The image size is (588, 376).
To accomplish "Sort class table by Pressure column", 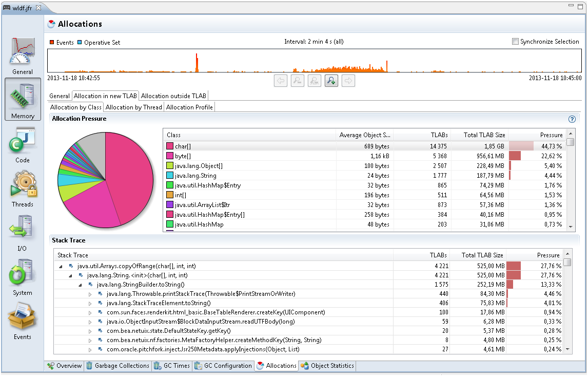I will point(551,135).
